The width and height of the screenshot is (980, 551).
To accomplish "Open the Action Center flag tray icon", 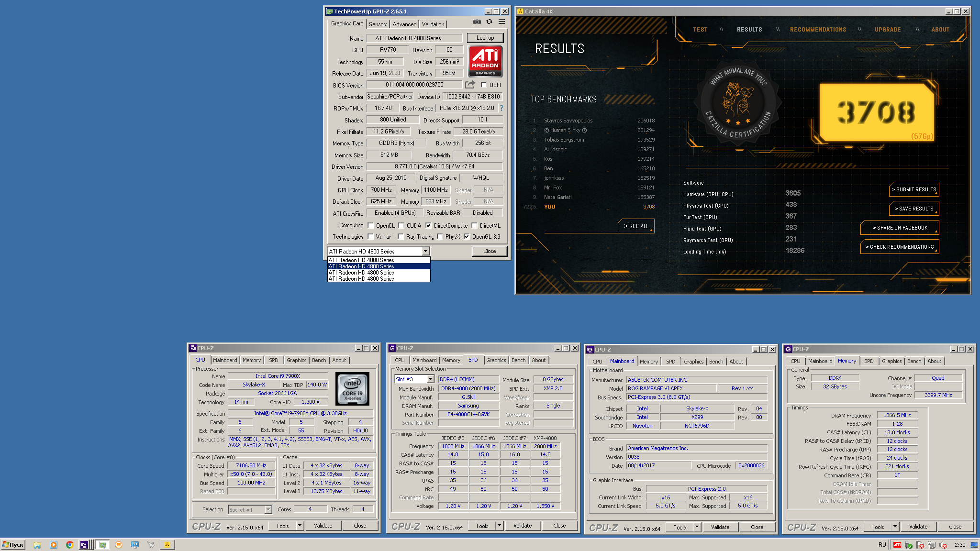I will point(920,545).
